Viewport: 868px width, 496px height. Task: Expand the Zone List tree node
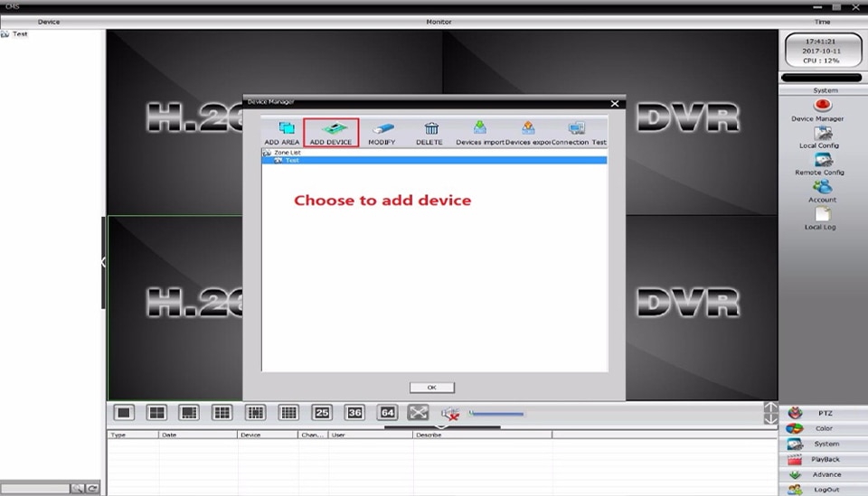tap(267, 153)
